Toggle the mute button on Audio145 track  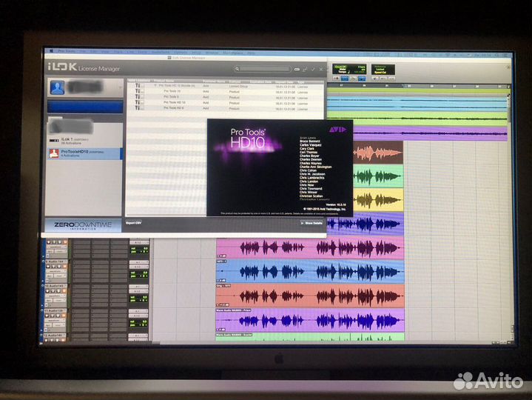click(64, 291)
